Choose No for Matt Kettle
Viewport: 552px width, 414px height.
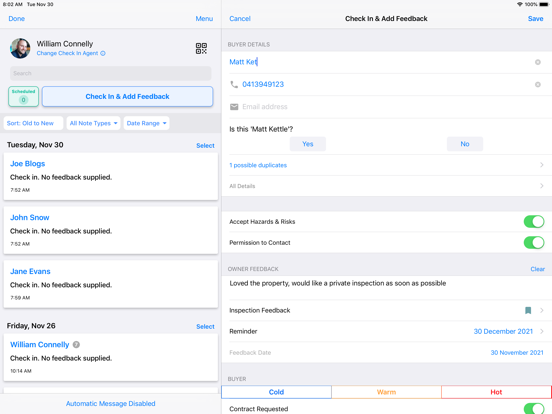(x=465, y=144)
